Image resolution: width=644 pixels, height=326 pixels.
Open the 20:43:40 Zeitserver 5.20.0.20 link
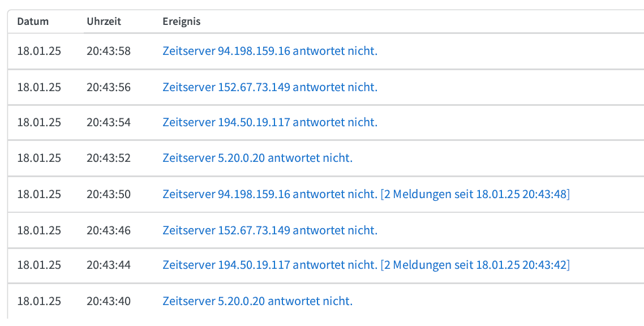click(257, 301)
